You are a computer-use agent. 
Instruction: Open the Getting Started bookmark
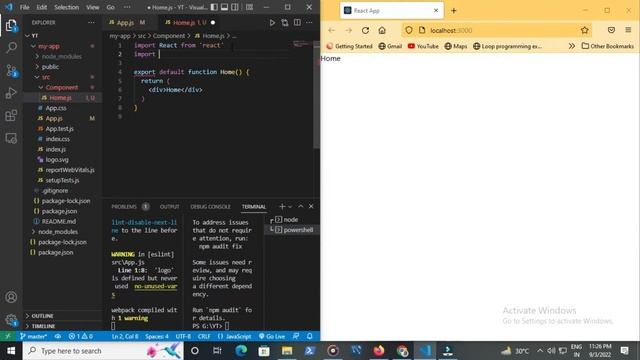[349, 46]
